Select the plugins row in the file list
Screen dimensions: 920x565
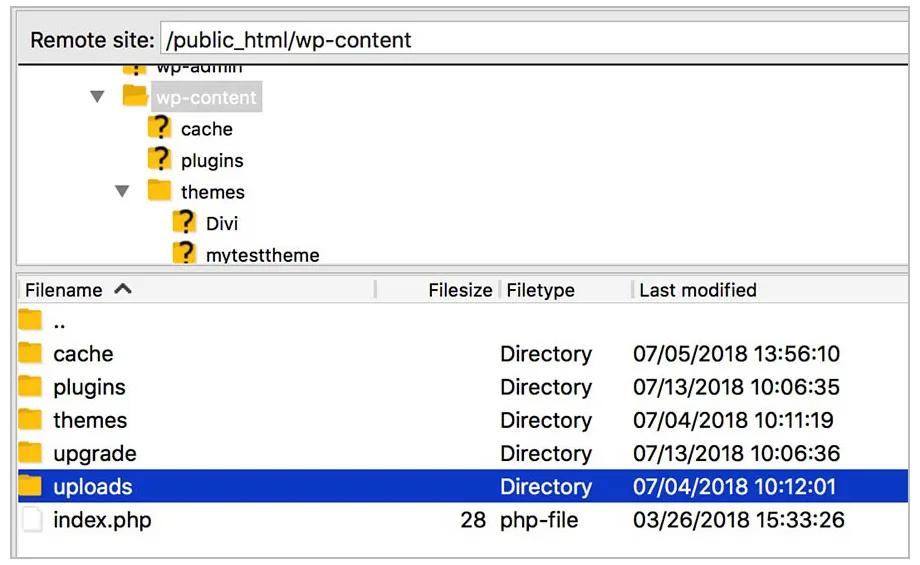(x=463, y=387)
